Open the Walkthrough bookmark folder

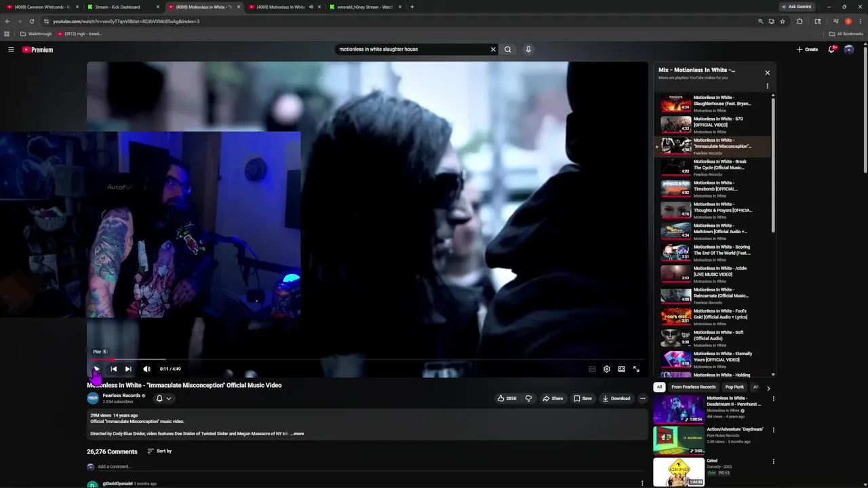click(x=36, y=34)
